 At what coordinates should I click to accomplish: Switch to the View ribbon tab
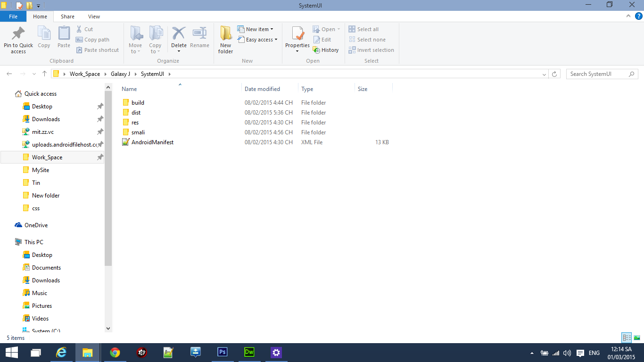pos(94,16)
